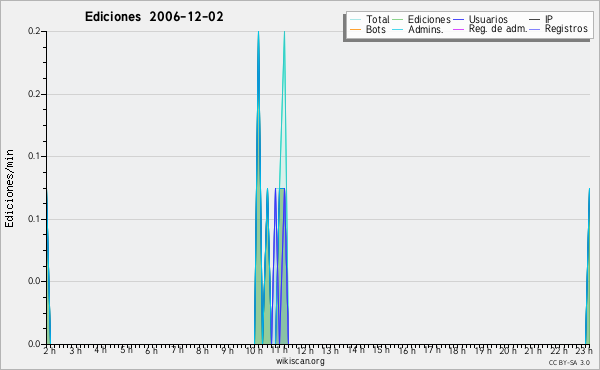Click the '18 h' x-axis label
This screenshot has height=370, width=600.
coord(457,350)
